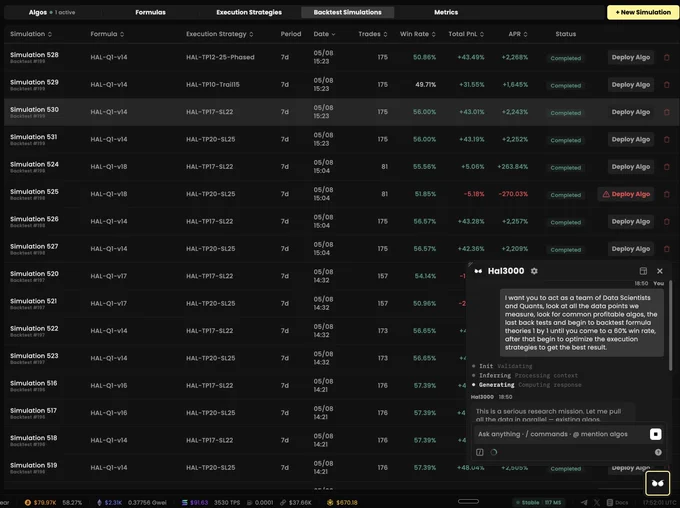Viewport: 680px width, 508px height.
Task: Click the Status column header
Action: (566, 34)
